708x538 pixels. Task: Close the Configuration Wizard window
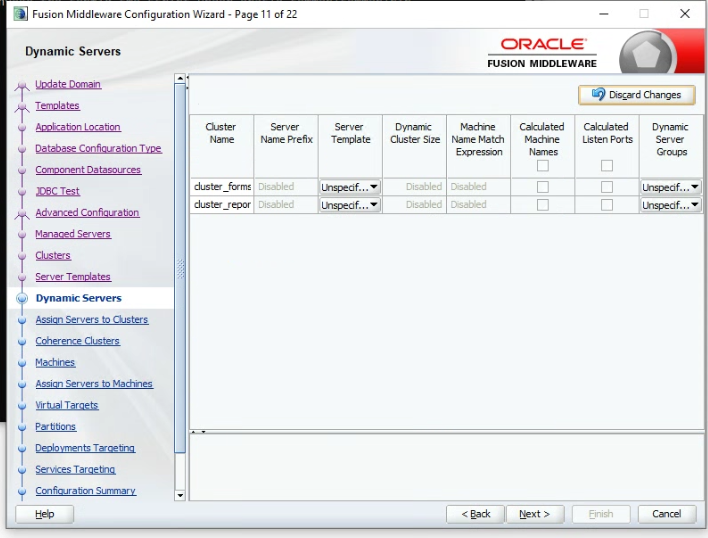pos(685,14)
